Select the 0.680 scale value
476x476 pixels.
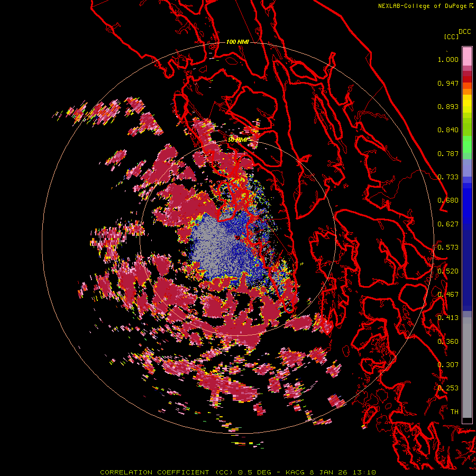pyautogui.click(x=448, y=200)
